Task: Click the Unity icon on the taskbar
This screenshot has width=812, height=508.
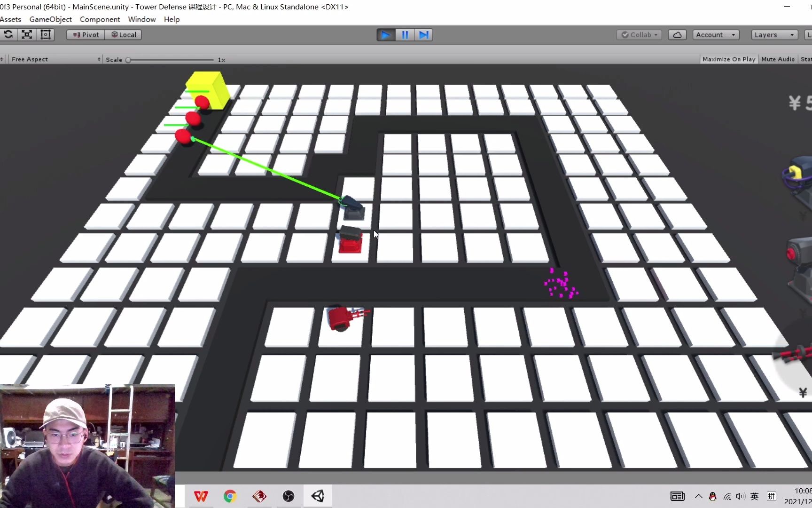Action: click(x=318, y=496)
